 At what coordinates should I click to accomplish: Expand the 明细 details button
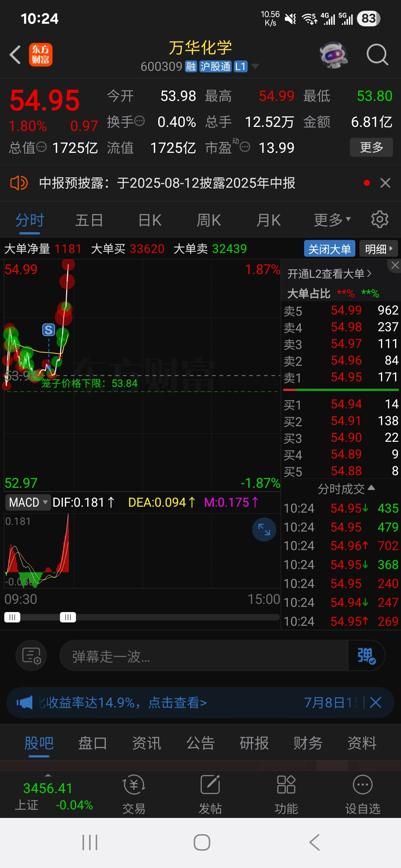point(379,249)
